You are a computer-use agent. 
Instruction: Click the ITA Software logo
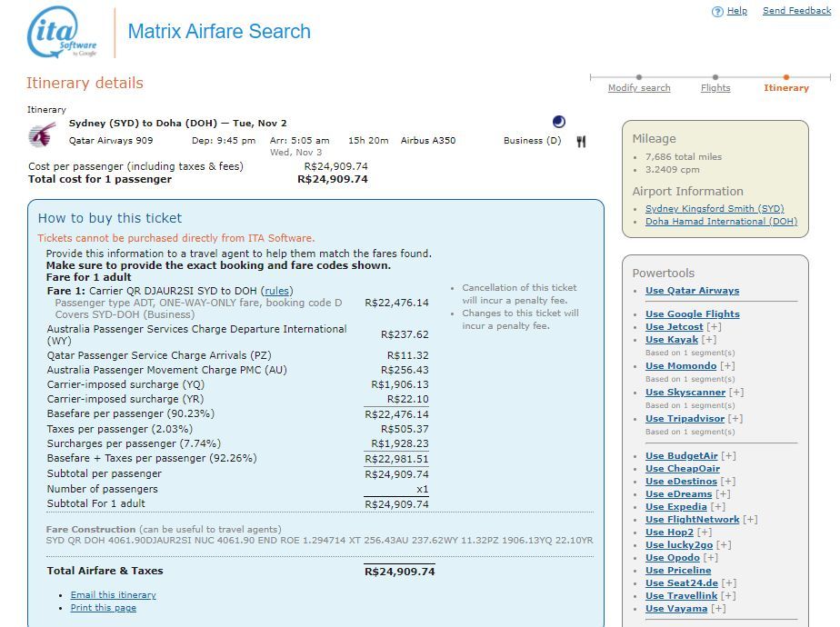pos(62,32)
